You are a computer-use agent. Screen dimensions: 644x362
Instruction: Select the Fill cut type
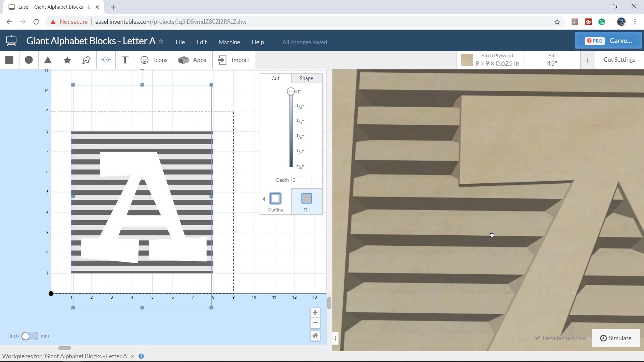point(306,201)
